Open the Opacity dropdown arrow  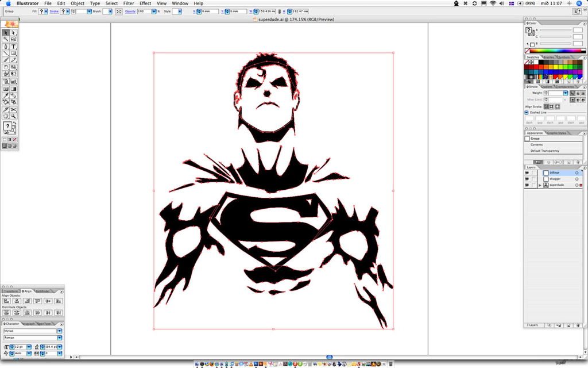click(154, 11)
